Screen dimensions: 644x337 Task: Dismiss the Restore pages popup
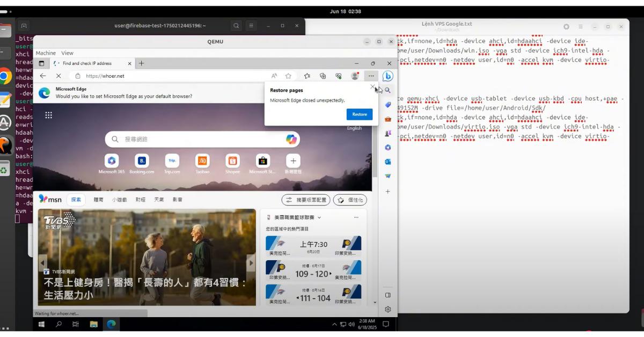(x=372, y=86)
